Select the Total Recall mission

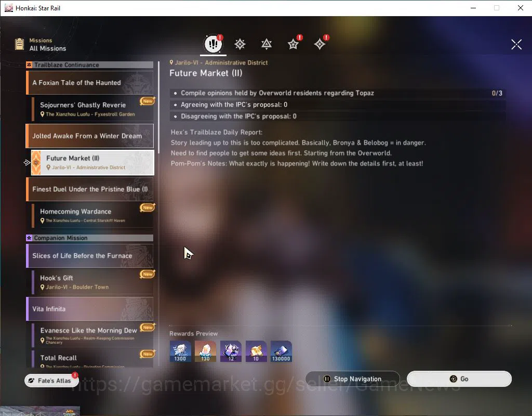coord(92,359)
